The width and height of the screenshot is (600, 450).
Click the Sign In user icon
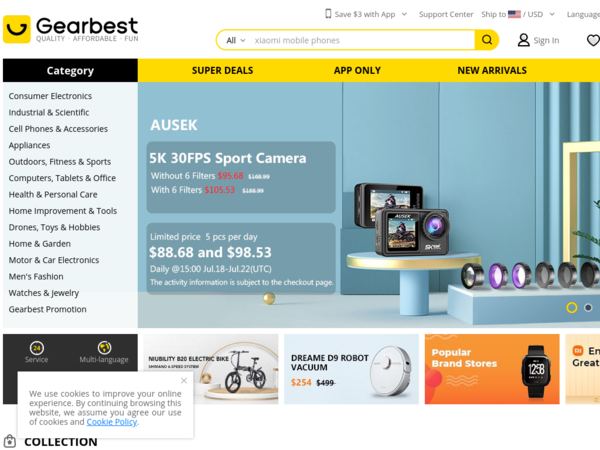523,40
